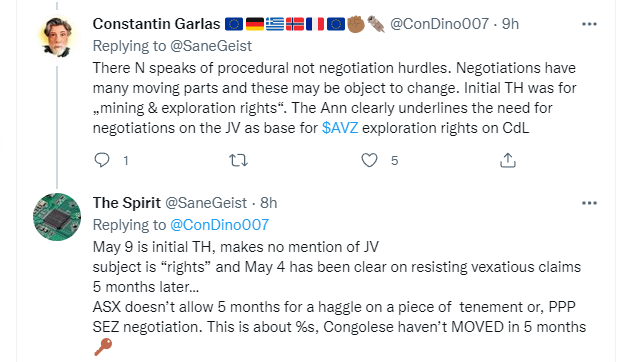Share Constantin Garlas's tweet

tap(507, 160)
